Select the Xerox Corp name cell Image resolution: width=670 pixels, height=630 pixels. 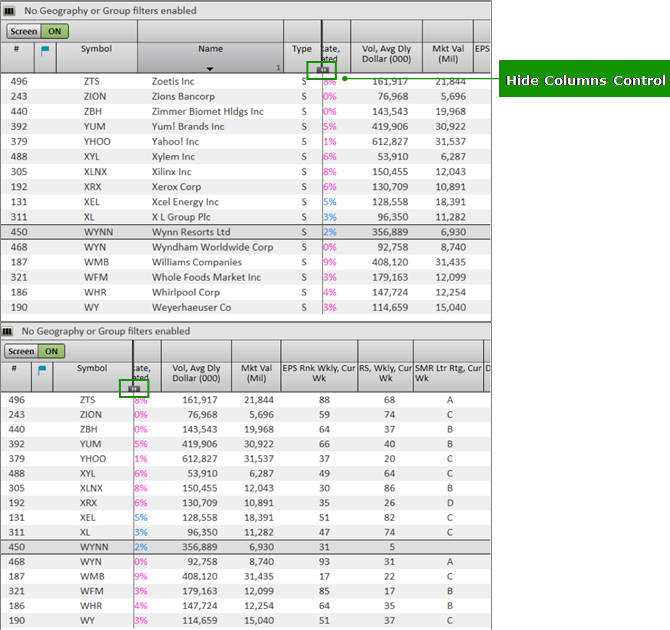[x=176, y=187]
